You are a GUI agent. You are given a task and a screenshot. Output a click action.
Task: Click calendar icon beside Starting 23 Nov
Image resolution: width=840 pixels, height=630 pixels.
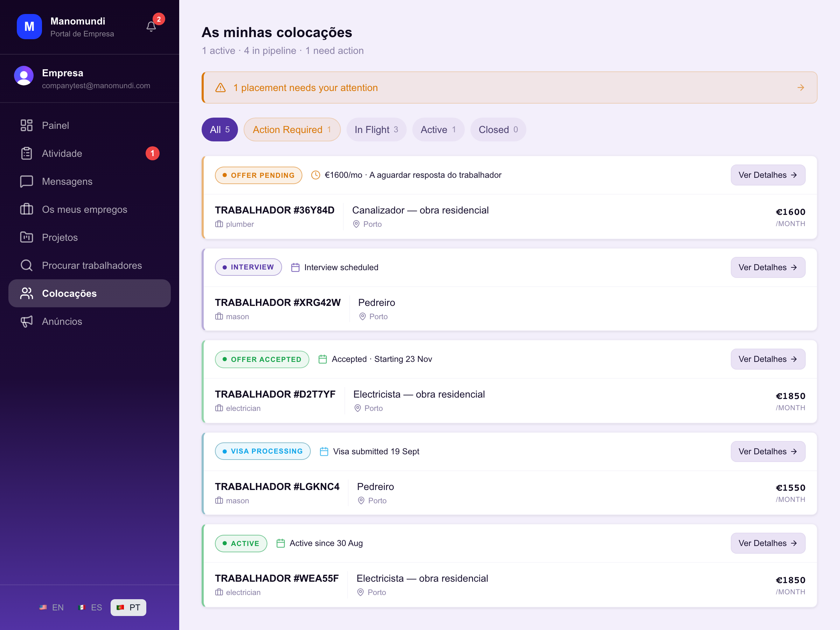coord(323,359)
